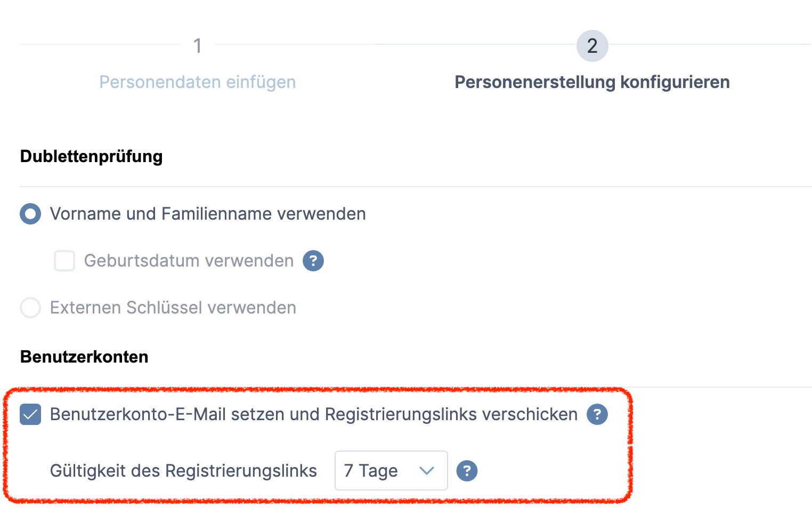This screenshot has width=812, height=530.
Task: Click the step 1 number indicator
Action: (198, 46)
